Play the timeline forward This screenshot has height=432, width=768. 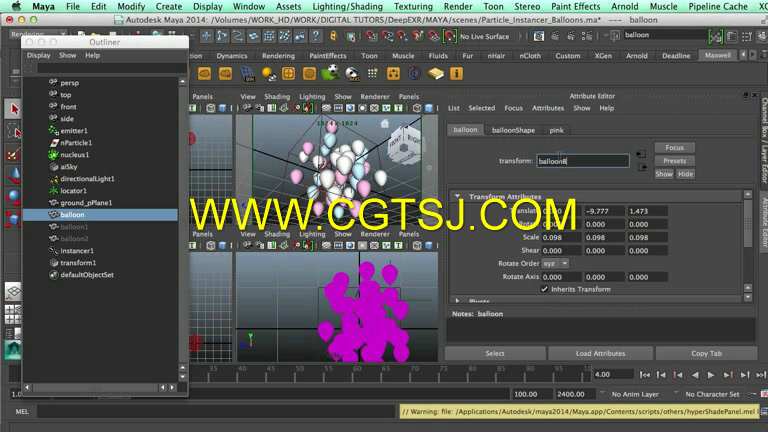pos(711,375)
